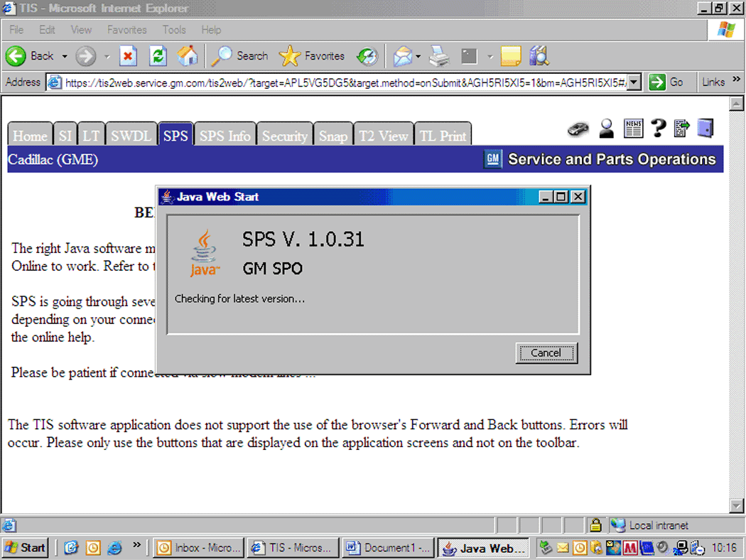Viewport: 746px width, 560px height.
Task: Open the Windows Start menu
Action: (x=26, y=547)
